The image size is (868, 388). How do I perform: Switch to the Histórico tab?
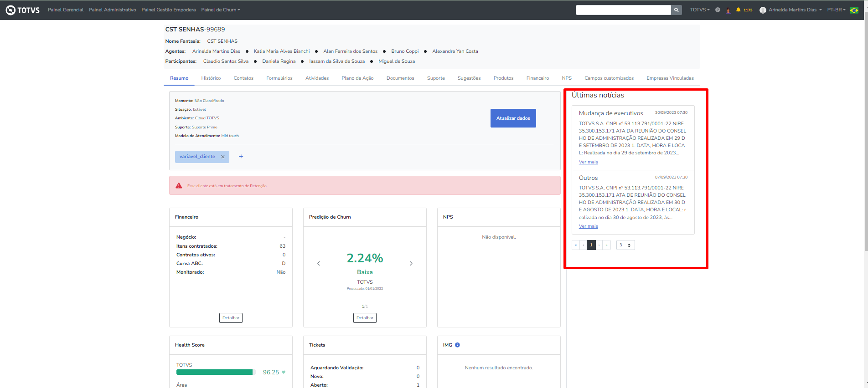tap(211, 78)
